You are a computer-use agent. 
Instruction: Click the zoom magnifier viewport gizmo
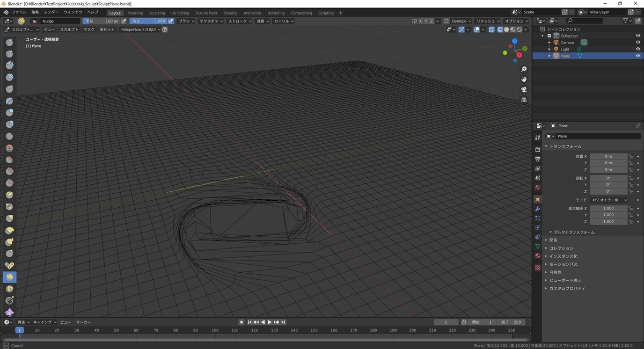pos(524,69)
